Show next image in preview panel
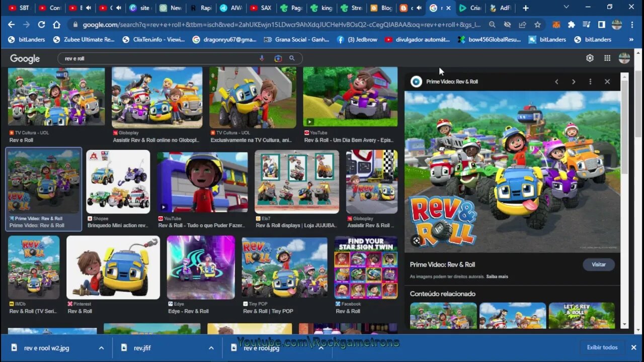The width and height of the screenshot is (644, 362). coord(574,81)
